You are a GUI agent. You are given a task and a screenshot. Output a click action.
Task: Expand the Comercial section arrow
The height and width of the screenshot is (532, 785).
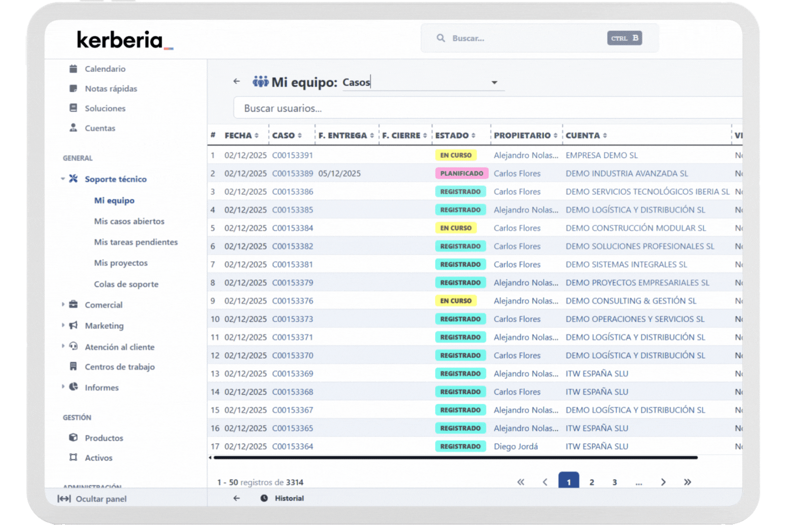[63, 304]
